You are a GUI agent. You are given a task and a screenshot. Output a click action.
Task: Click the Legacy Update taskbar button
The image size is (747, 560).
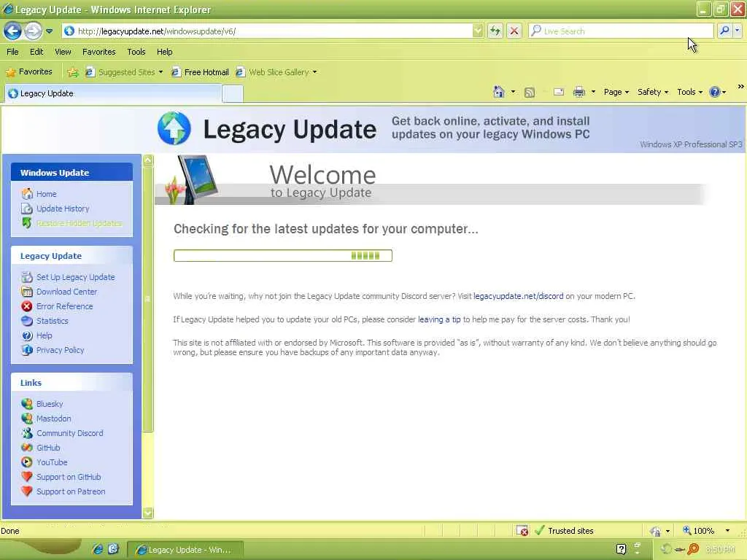click(186, 550)
